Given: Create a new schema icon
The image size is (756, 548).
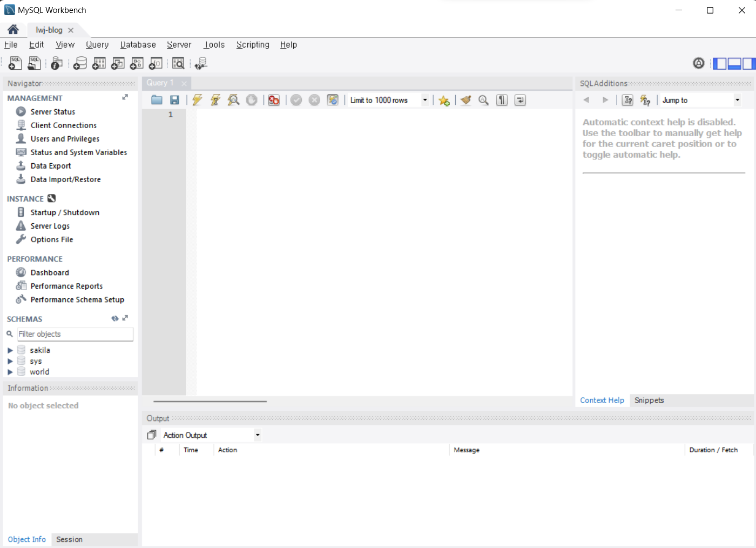Looking at the screenshot, I should pos(80,63).
